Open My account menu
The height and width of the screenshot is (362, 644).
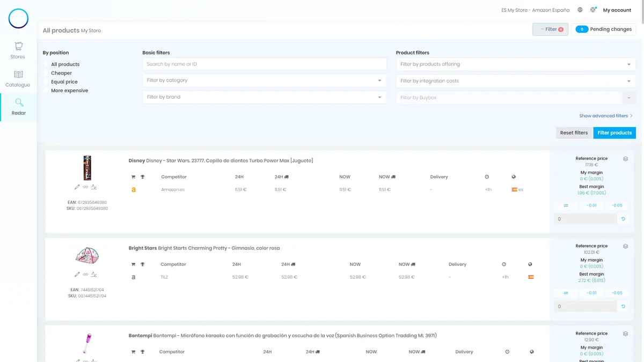(617, 10)
